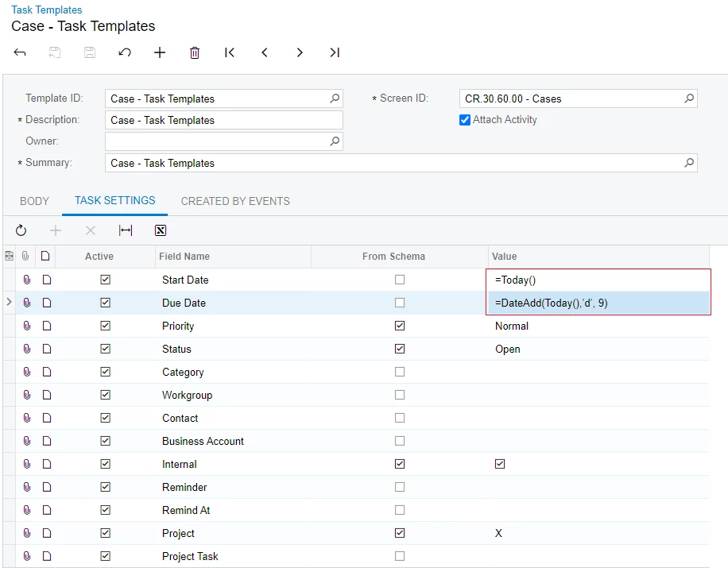Click the row expander arrow on Due Date

point(9,302)
